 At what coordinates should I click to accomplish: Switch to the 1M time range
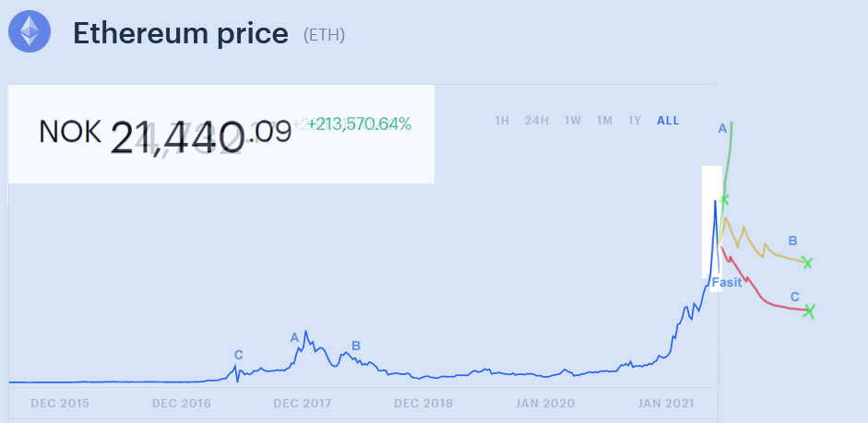[604, 121]
